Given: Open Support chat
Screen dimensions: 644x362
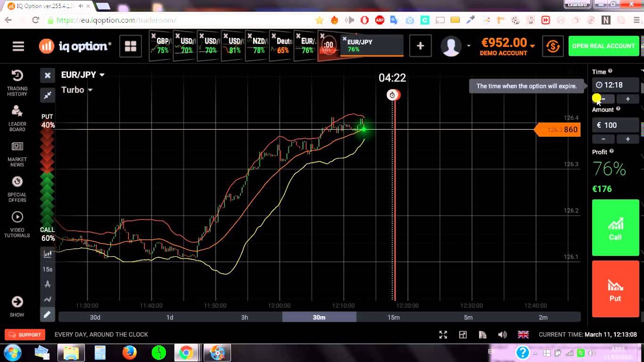Looking at the screenshot, I should pyautogui.click(x=25, y=334).
